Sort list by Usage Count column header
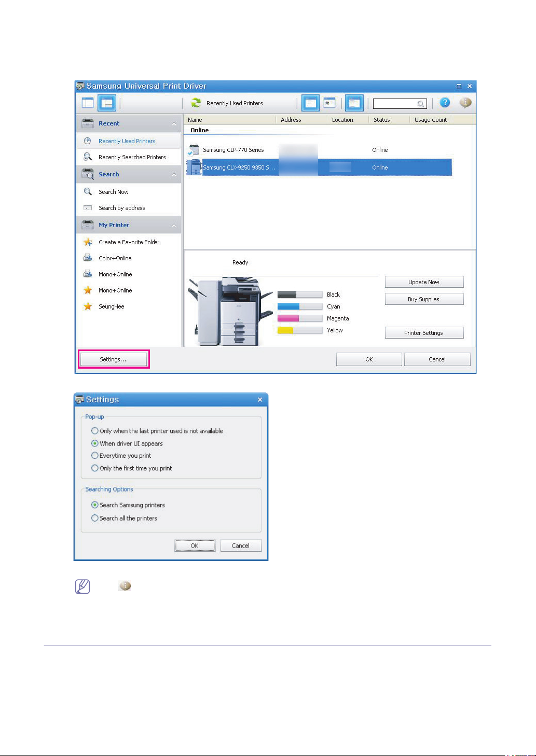Image resolution: width=536 pixels, height=756 pixels. (430, 120)
